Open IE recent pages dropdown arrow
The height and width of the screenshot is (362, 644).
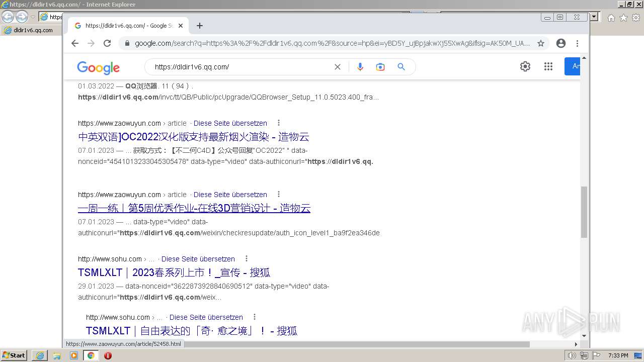33,17
